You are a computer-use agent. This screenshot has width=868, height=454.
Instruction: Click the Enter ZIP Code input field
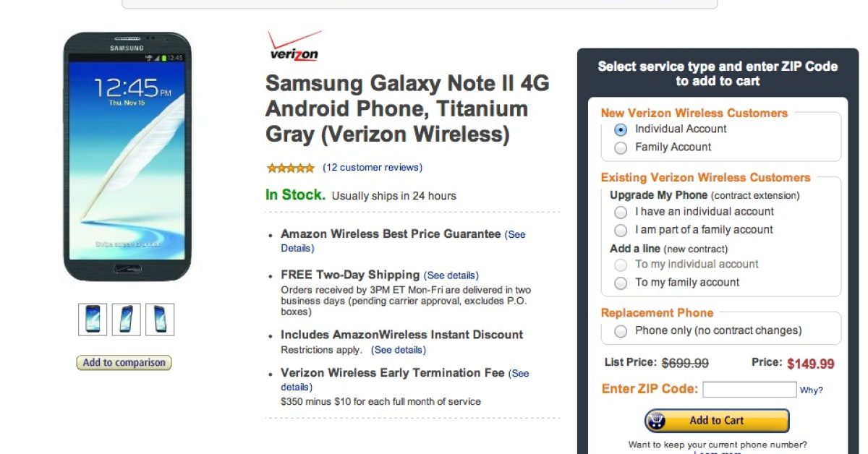[749, 390]
